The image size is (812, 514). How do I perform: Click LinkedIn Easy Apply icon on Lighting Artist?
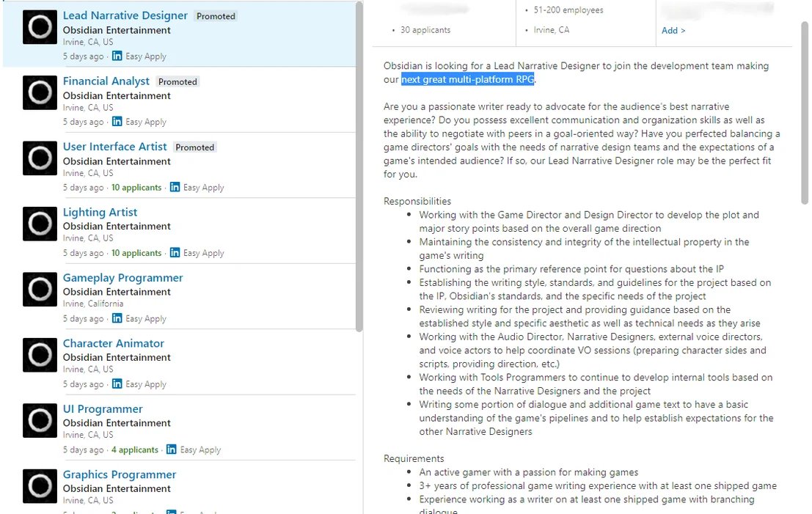pyautogui.click(x=175, y=252)
